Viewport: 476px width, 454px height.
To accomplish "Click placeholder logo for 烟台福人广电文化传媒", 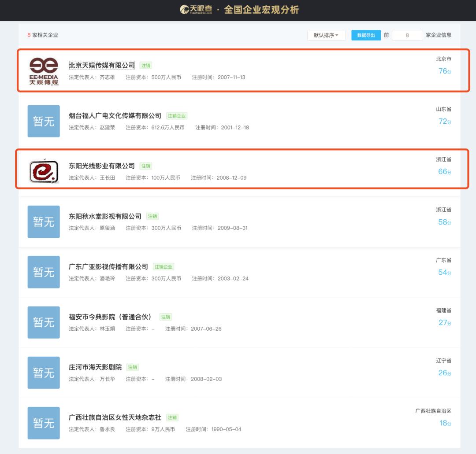I will (44, 121).
